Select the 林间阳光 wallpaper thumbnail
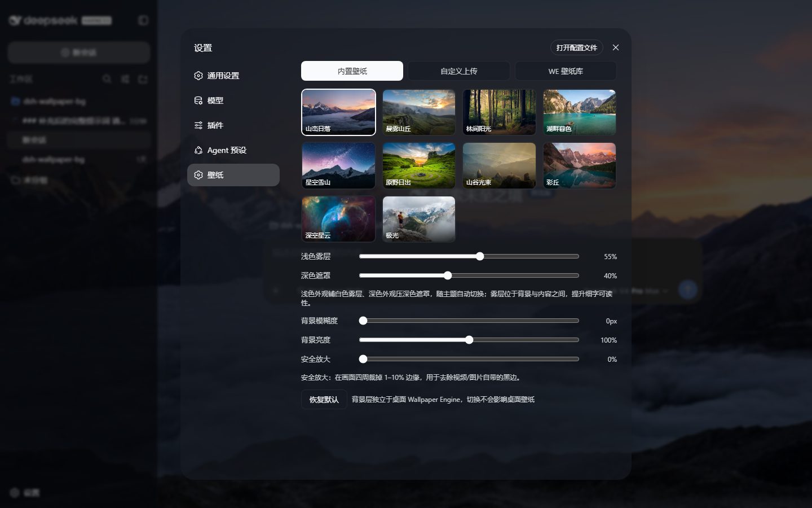The width and height of the screenshot is (812, 508). click(x=499, y=112)
